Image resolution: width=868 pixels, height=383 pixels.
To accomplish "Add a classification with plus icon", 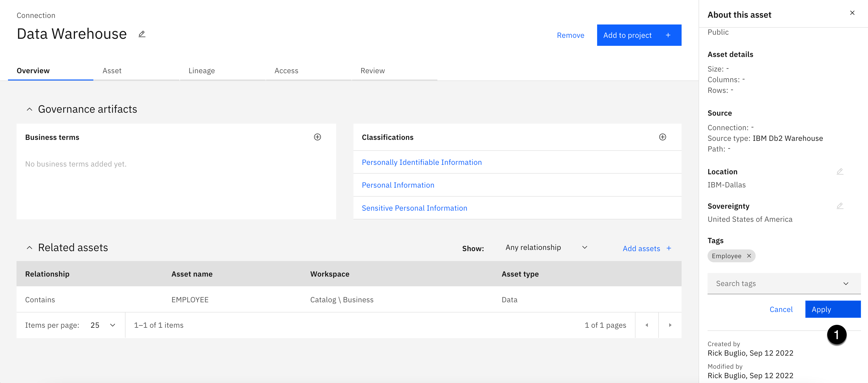I will (x=662, y=137).
